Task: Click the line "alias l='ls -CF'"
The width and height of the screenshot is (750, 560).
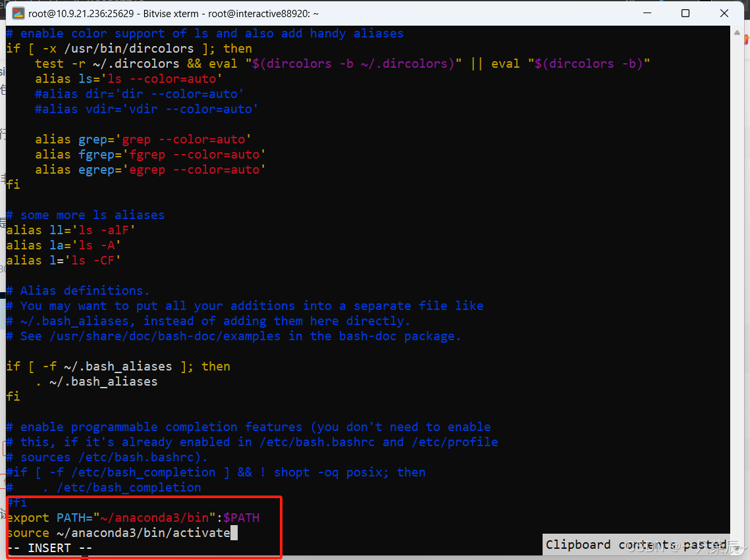Action: (64, 261)
